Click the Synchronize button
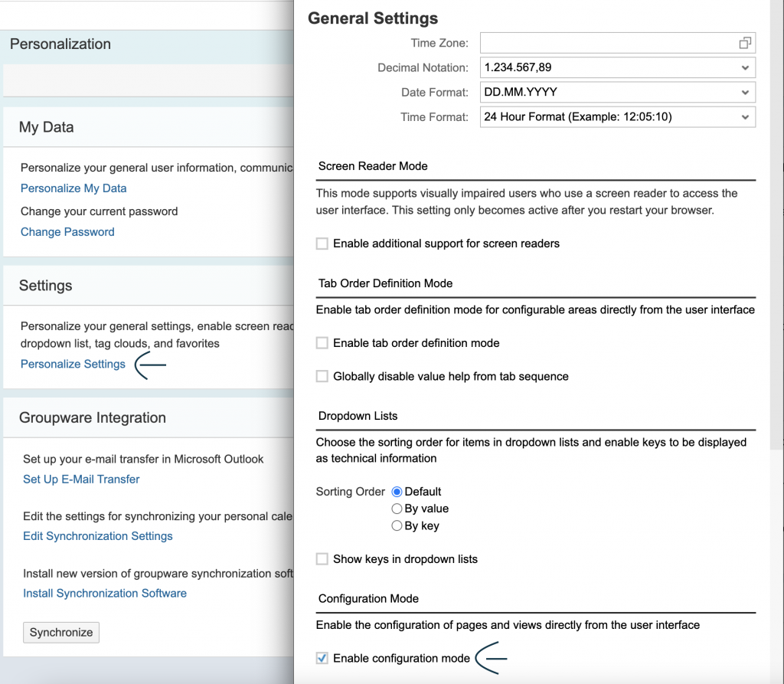 tap(61, 633)
